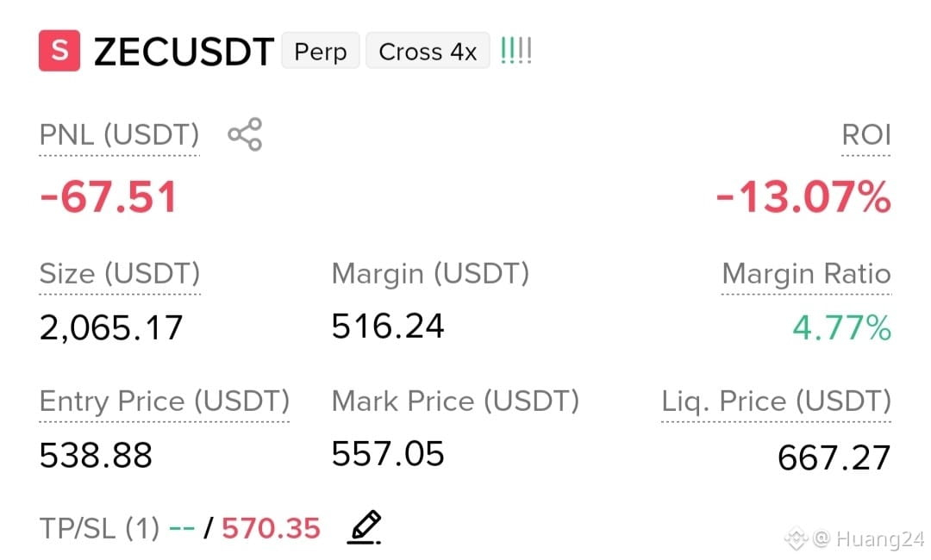
Task: Click the Liq. Price (USDT) label
Action: pyautogui.click(x=777, y=401)
